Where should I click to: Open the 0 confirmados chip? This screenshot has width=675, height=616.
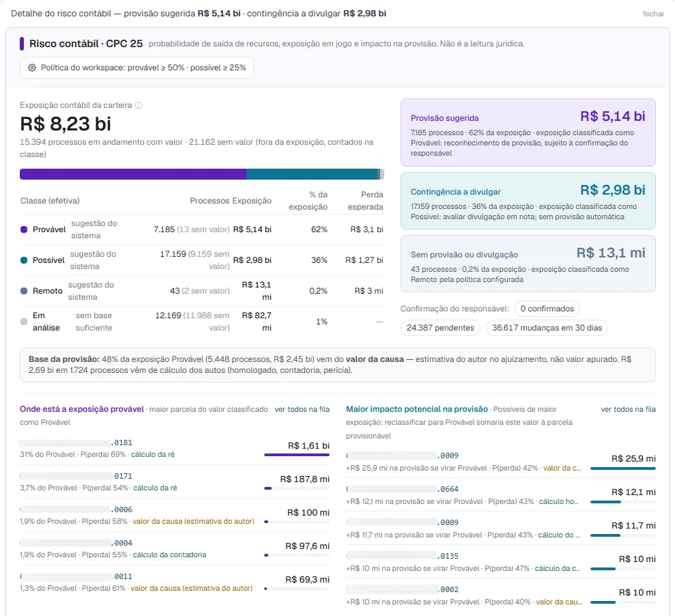click(x=547, y=309)
